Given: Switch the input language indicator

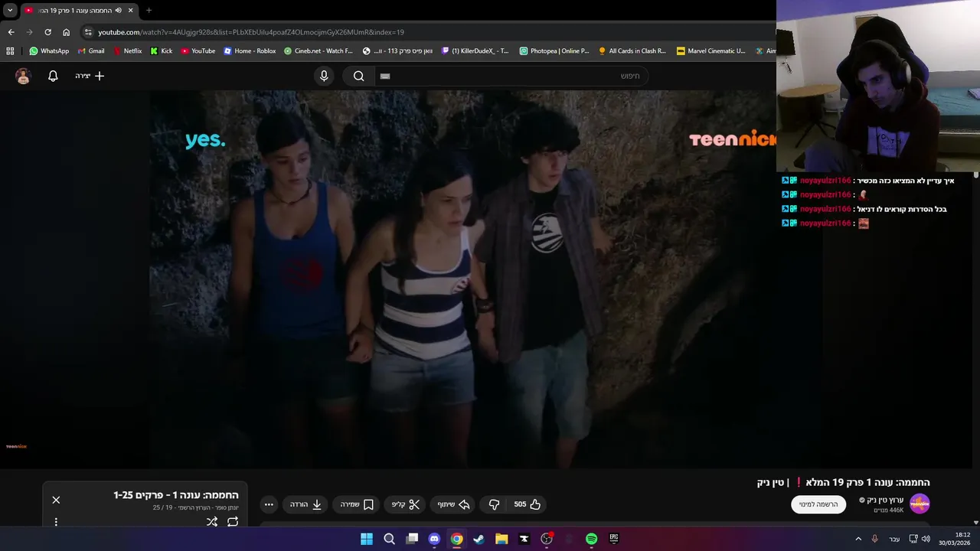Looking at the screenshot, I should 894,539.
